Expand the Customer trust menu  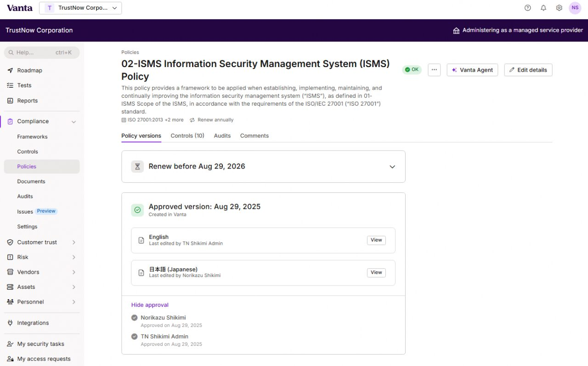(73, 242)
